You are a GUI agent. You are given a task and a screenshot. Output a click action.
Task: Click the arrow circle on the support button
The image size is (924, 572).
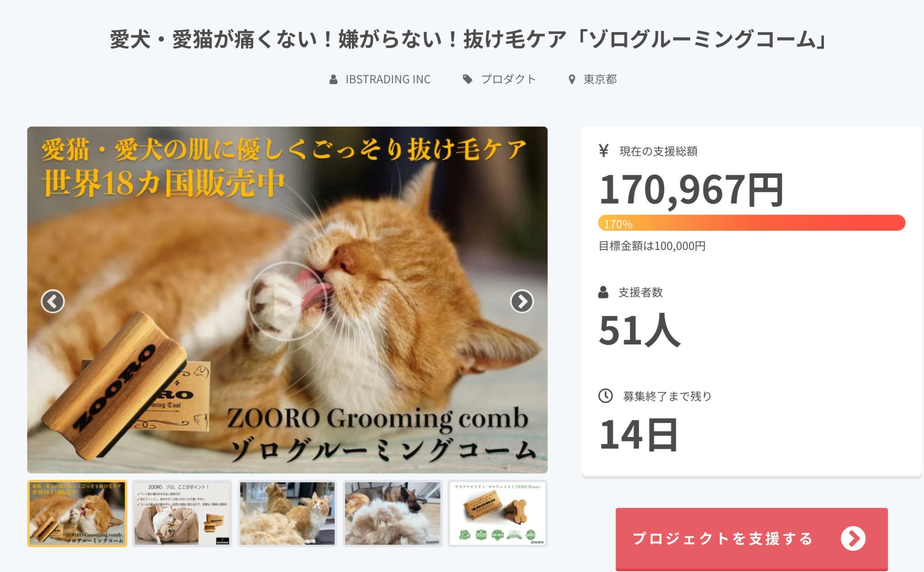[853, 538]
